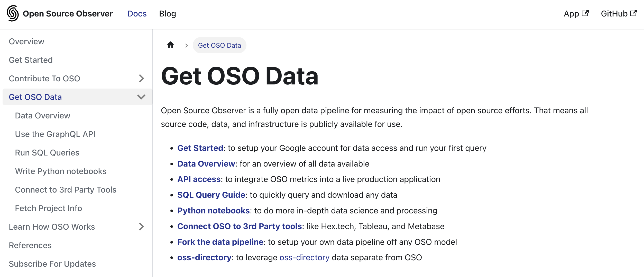Screen dimensions: 644x277
Task: Collapse the Get OSO Data section
Action: (141, 97)
